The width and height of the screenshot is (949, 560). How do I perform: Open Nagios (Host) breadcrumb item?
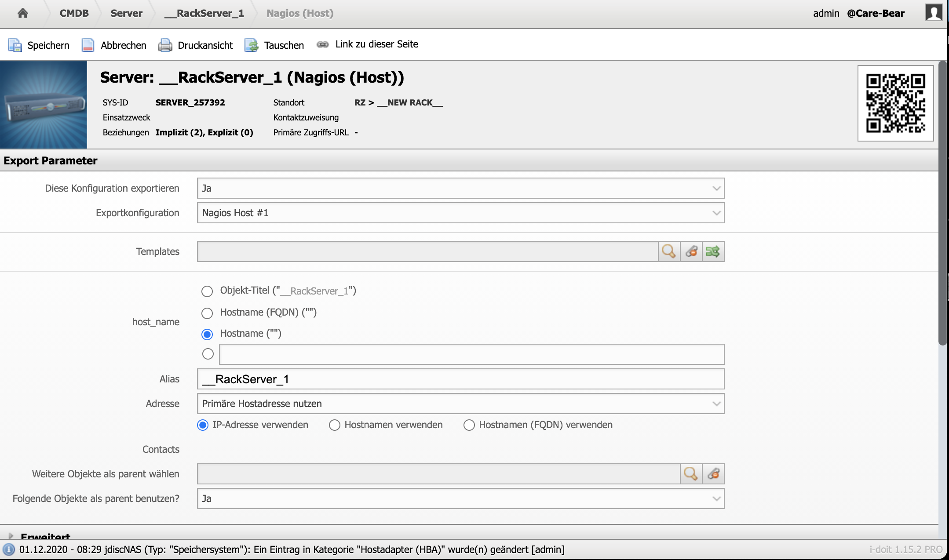point(300,13)
